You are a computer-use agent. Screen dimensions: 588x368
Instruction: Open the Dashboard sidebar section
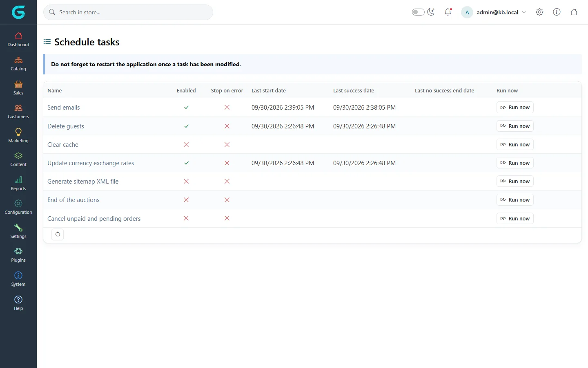click(18, 40)
